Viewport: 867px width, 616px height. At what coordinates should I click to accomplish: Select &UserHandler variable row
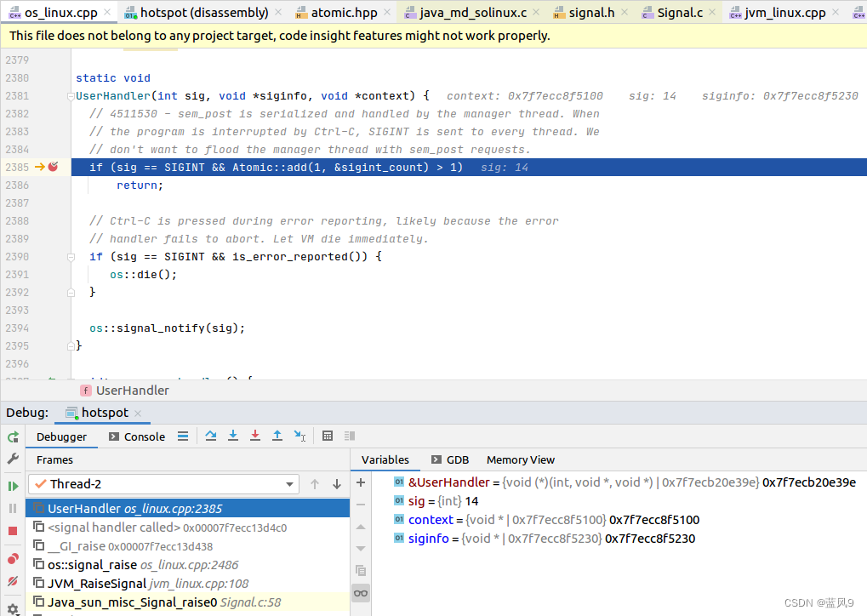tap(619, 482)
